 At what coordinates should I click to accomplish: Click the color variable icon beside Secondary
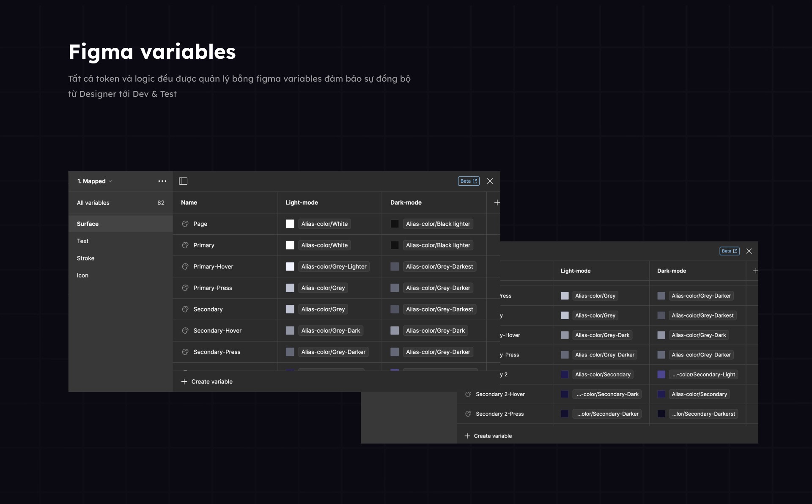(185, 309)
